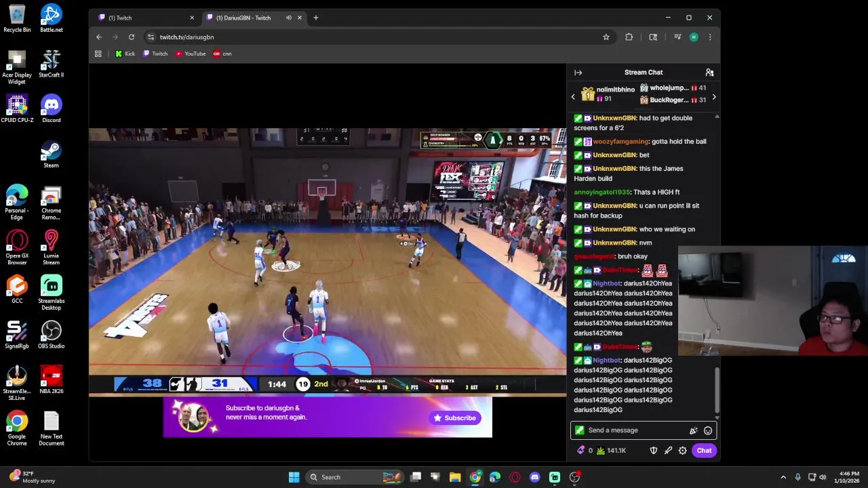Open StarCraft II desktop shortcut
This screenshot has width=868, height=488.
coord(52,64)
